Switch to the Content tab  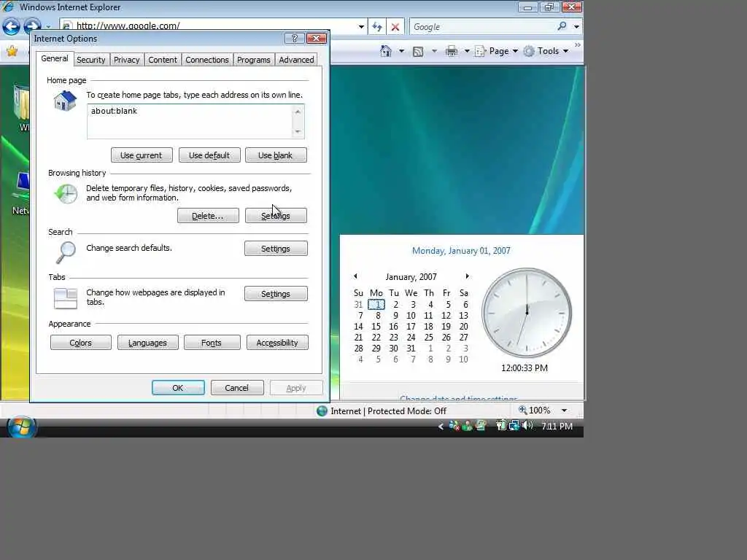(x=163, y=60)
